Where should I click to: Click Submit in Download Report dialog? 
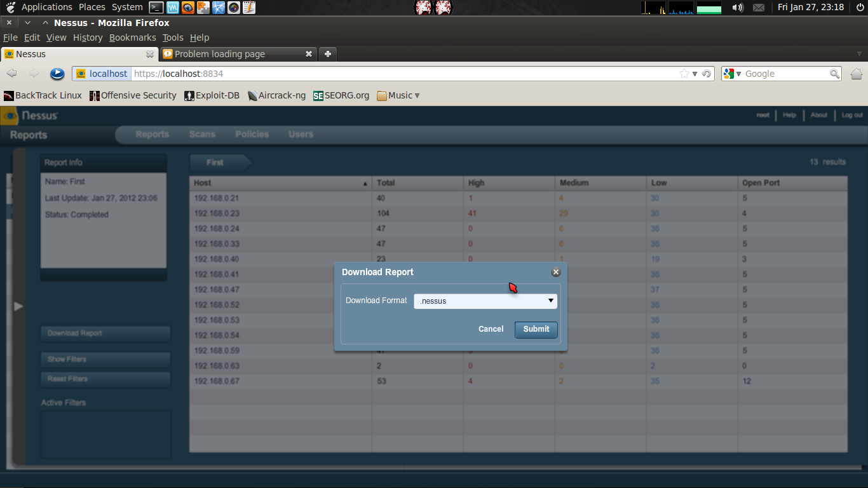pos(536,329)
